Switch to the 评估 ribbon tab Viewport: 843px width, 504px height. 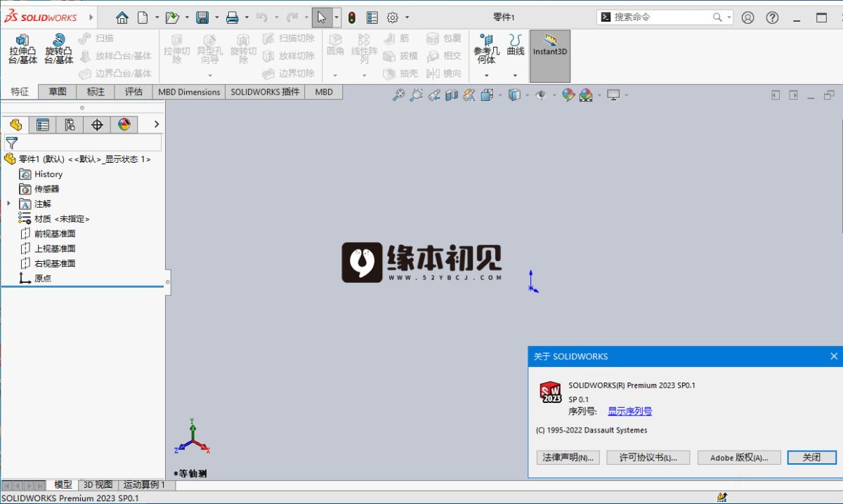(133, 92)
